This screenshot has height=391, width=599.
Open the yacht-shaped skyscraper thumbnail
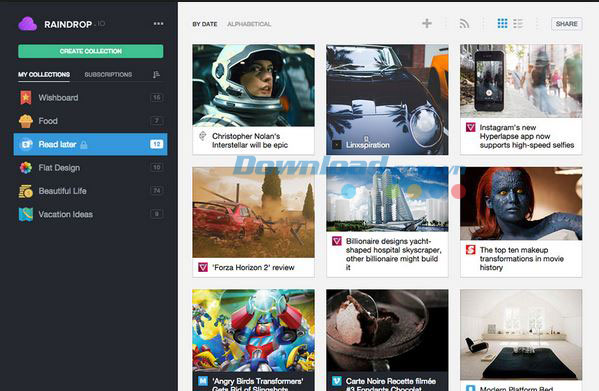click(387, 199)
